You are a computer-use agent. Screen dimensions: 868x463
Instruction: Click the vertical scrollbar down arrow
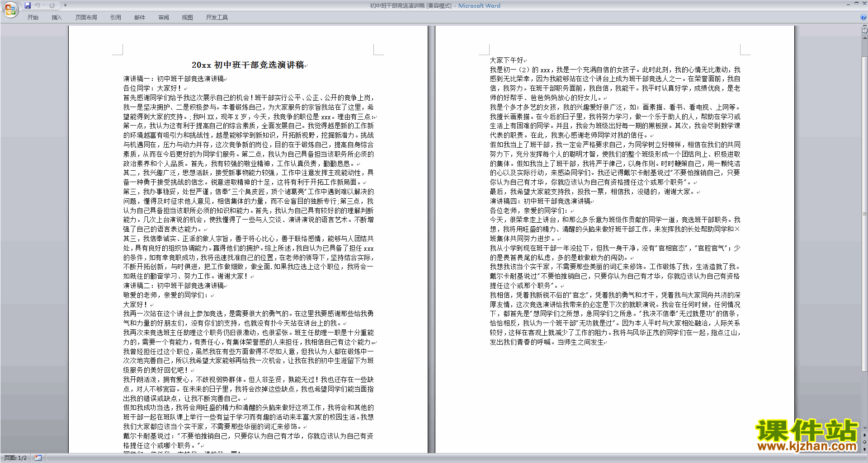click(x=865, y=428)
